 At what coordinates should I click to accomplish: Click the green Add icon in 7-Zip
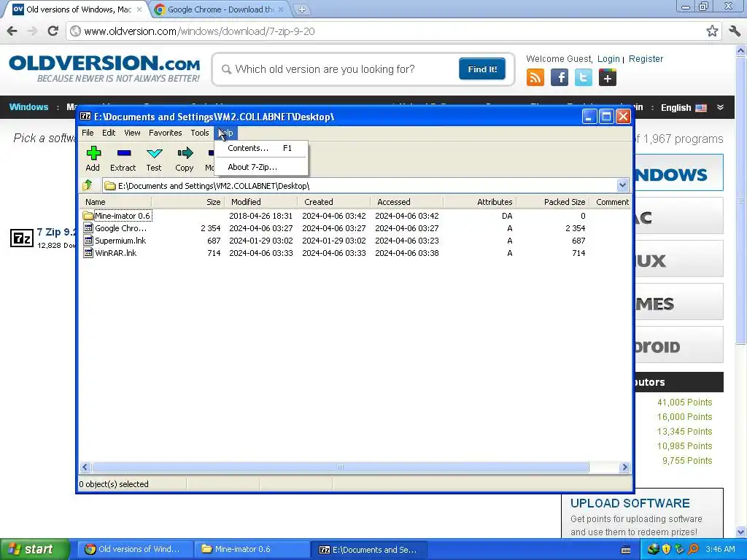click(x=93, y=153)
